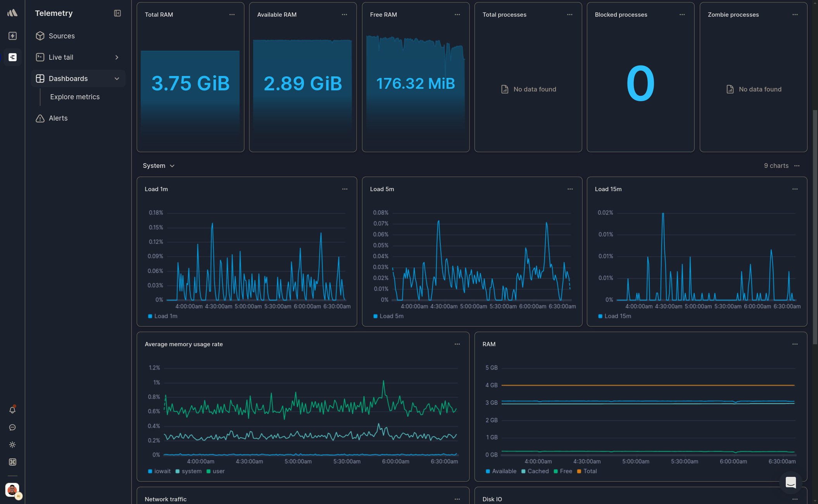818x504 pixels.
Task: Open the lightning bolt events icon in sidebar
Action: coord(12,36)
